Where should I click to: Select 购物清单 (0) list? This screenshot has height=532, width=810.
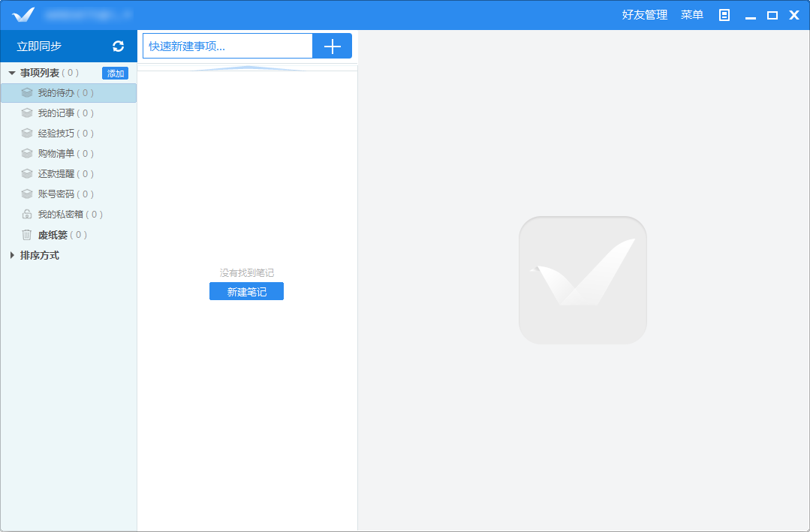coord(69,153)
